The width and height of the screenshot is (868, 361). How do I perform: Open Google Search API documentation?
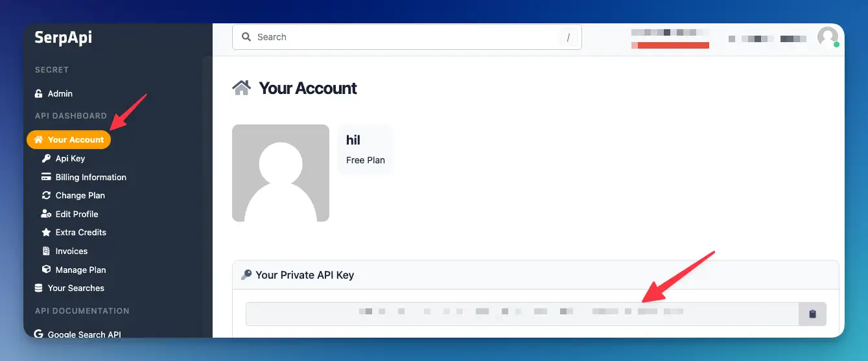click(84, 334)
